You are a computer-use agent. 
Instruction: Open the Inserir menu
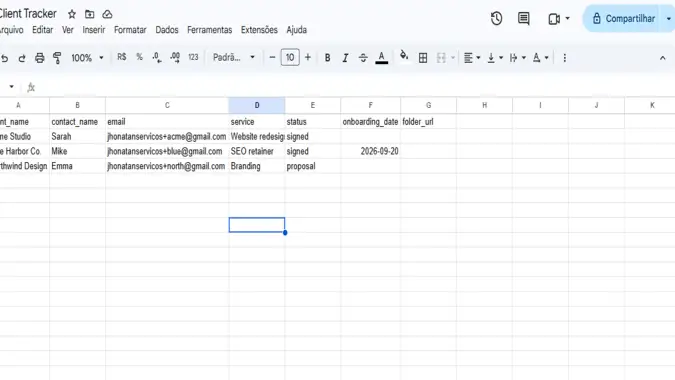pyautogui.click(x=94, y=30)
